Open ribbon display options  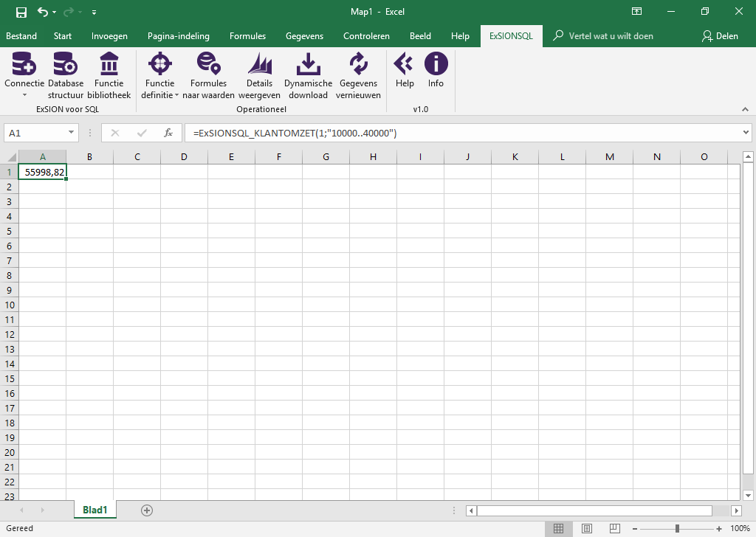pos(636,12)
